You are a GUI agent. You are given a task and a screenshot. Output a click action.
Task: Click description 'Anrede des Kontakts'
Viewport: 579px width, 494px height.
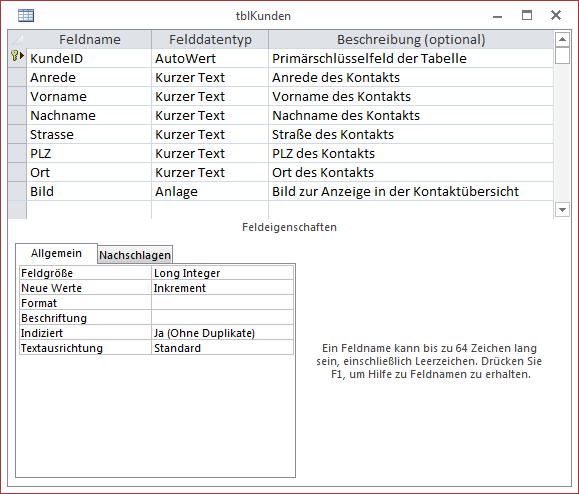[x=411, y=78]
